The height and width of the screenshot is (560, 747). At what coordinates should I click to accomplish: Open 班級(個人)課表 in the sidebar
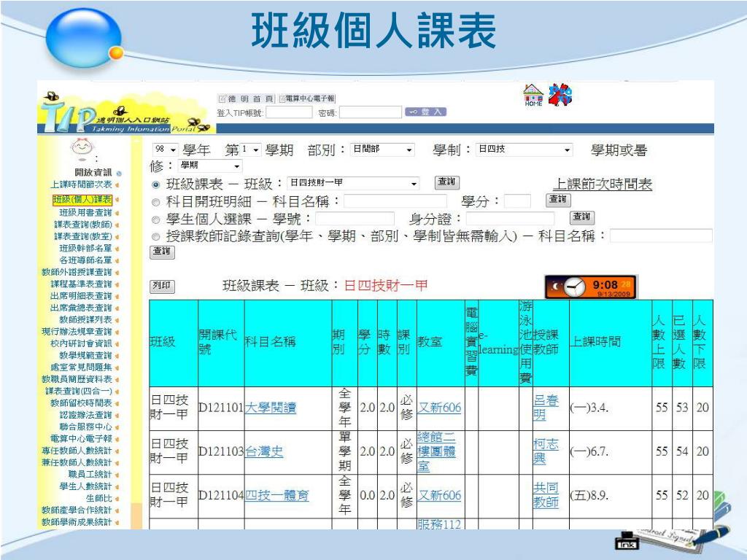[82, 200]
